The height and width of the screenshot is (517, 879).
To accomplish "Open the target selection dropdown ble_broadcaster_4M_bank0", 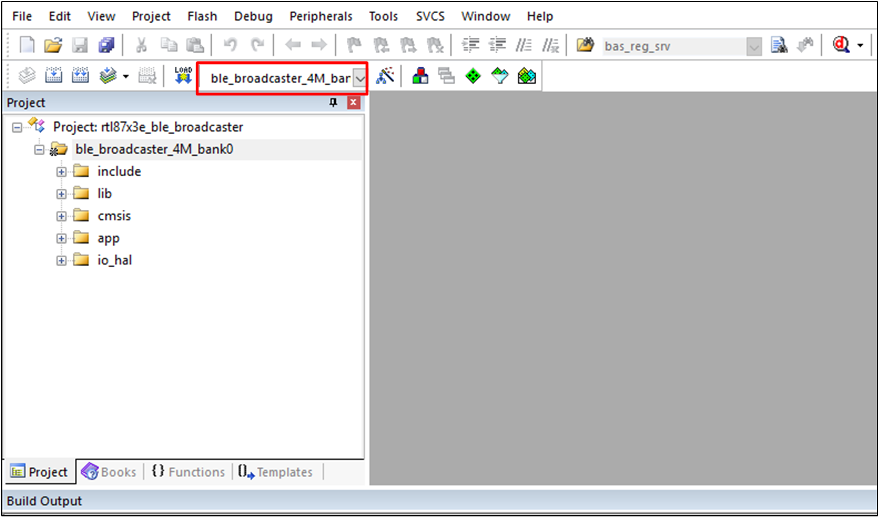I will (x=359, y=78).
